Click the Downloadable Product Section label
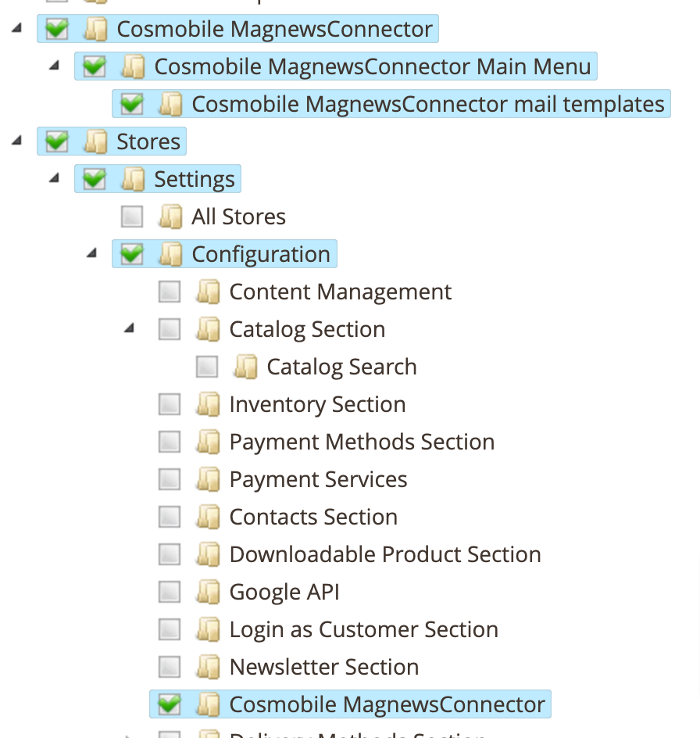 coord(385,555)
